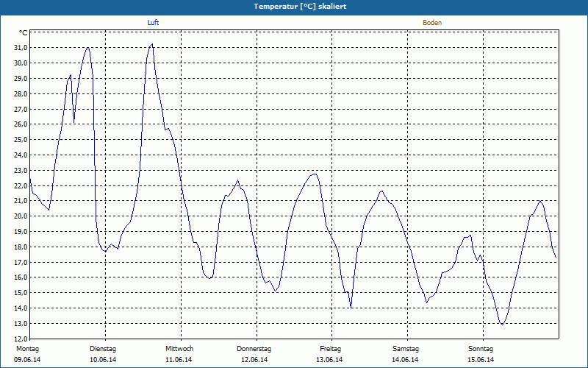
Task: Click the '20,0' y-axis value
Action: [x=21, y=216]
